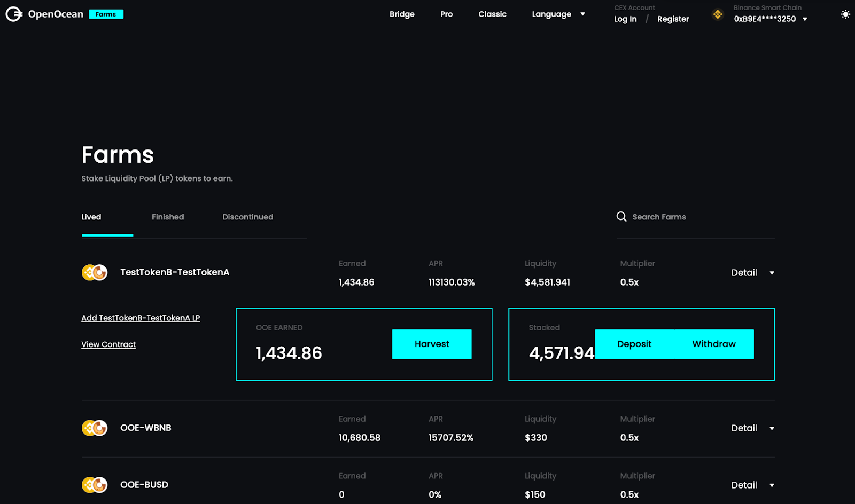Click the OOE-WBNB farm name
The image size is (855, 504).
[x=146, y=428]
